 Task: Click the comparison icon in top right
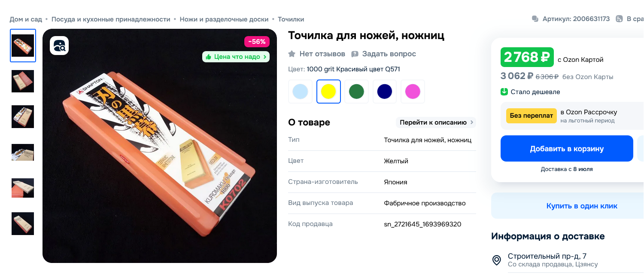tap(619, 19)
